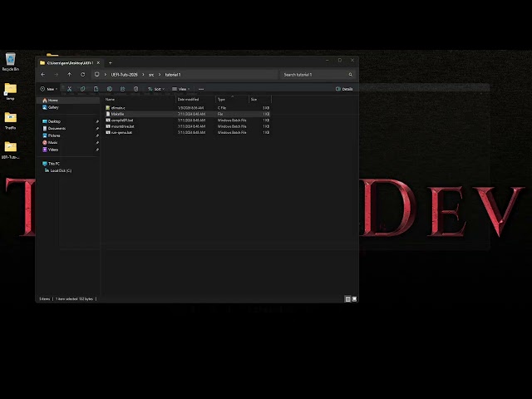Go back with the Back arrow

click(x=42, y=74)
